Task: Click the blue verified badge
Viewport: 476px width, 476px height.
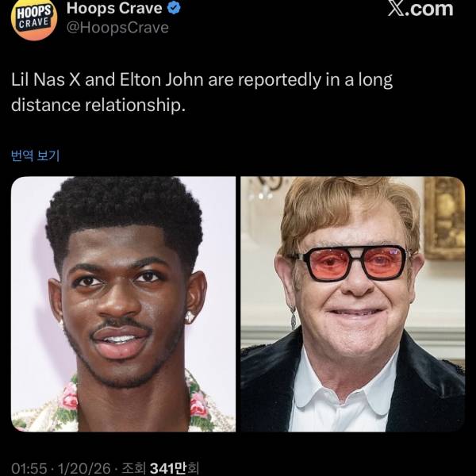Action: [175, 8]
